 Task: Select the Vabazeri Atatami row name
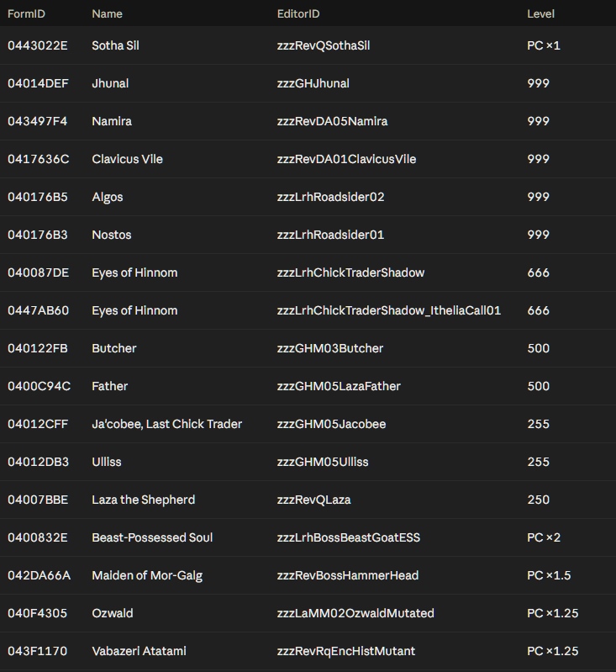140,651
